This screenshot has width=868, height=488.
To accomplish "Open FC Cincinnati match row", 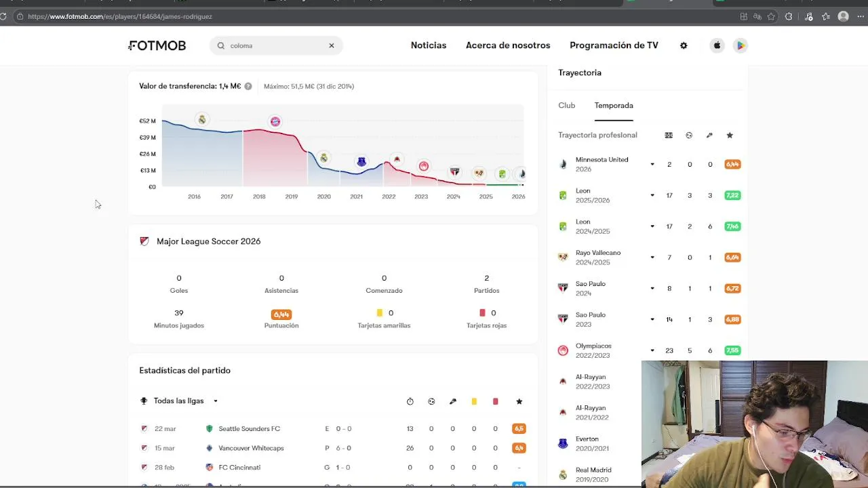I will 332,467.
